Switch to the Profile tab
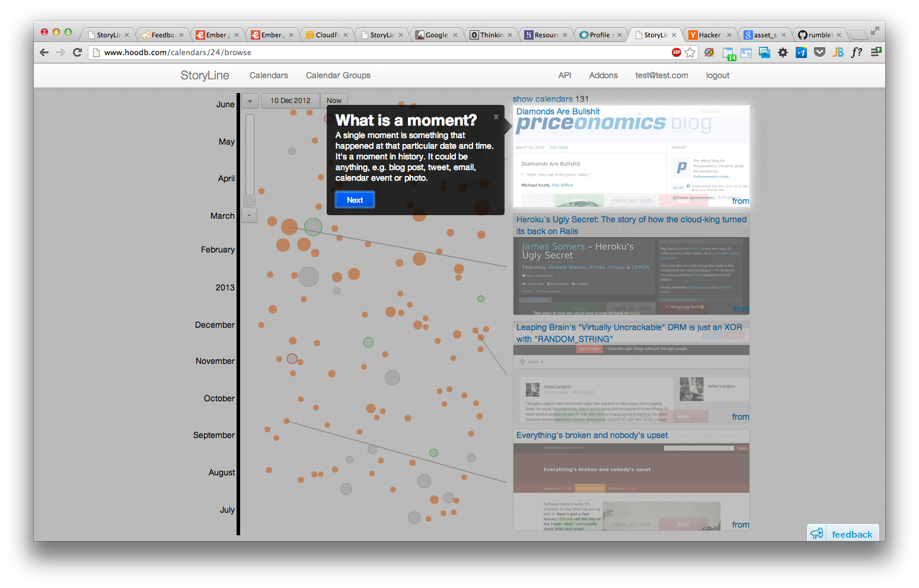Image resolution: width=919 pixels, height=588 pixels. click(x=600, y=35)
